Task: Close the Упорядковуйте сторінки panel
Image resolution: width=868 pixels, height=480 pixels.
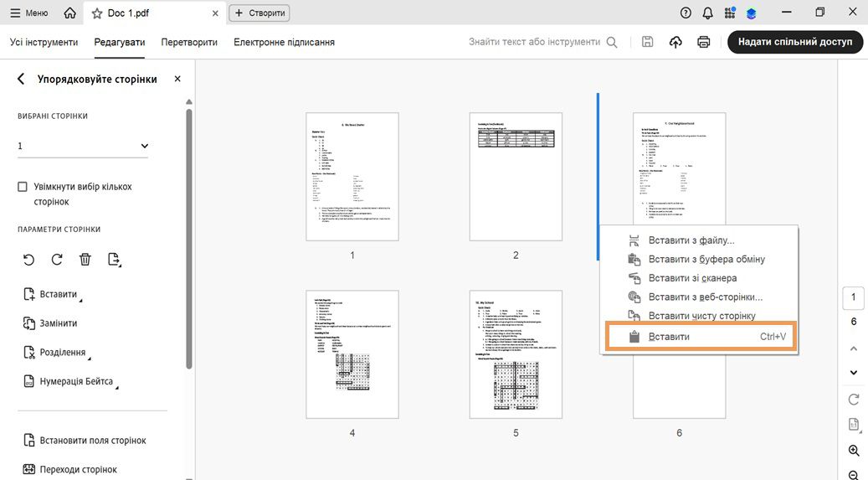Action: coord(177,79)
